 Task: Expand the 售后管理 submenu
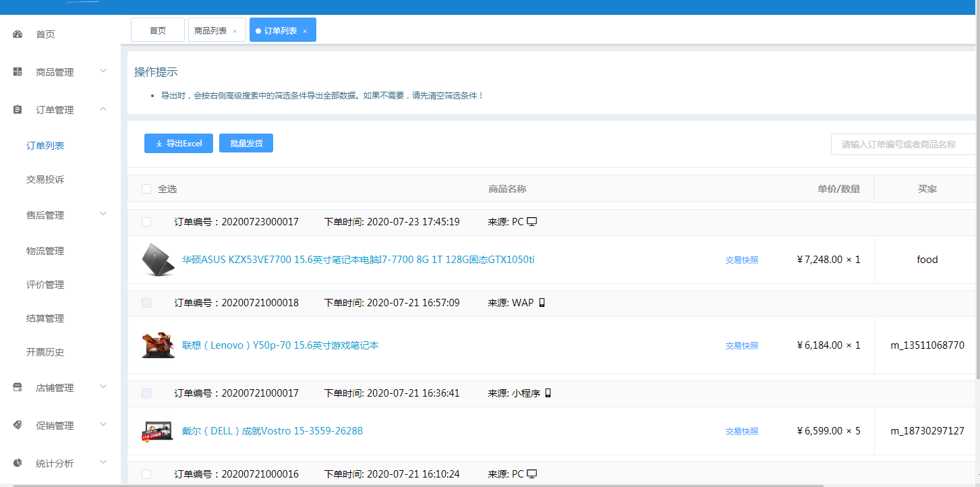(x=103, y=214)
